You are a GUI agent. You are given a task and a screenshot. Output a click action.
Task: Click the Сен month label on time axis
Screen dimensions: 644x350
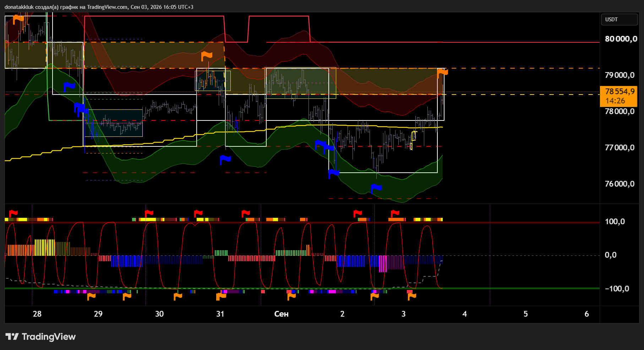(281, 314)
